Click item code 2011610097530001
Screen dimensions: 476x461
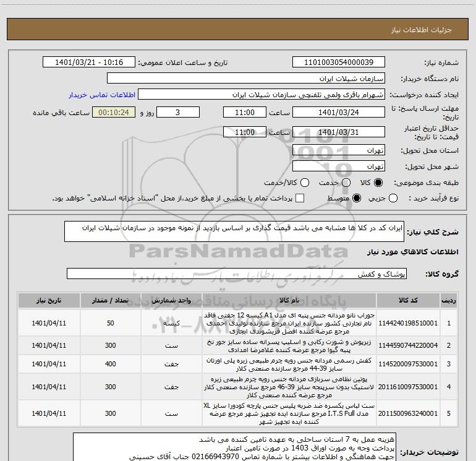(x=408, y=387)
